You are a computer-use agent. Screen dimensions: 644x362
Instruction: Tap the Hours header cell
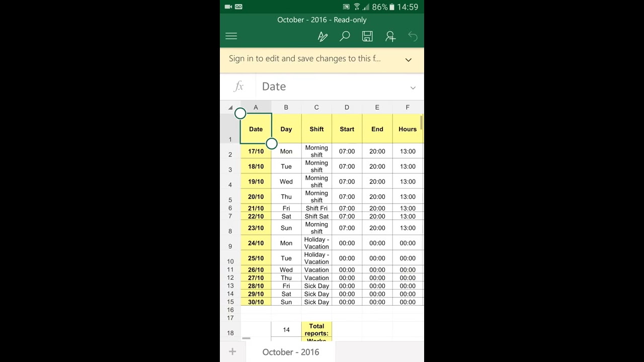click(408, 129)
